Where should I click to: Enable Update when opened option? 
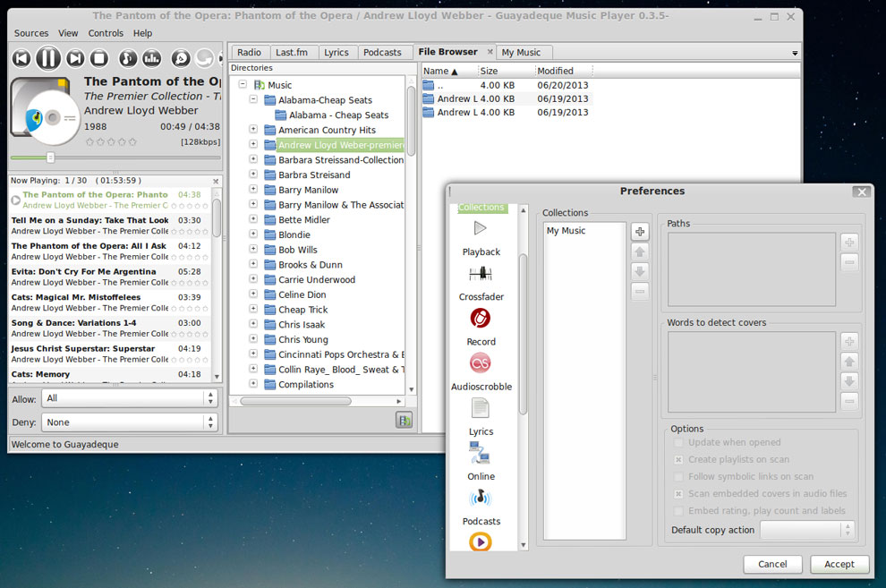(x=678, y=443)
